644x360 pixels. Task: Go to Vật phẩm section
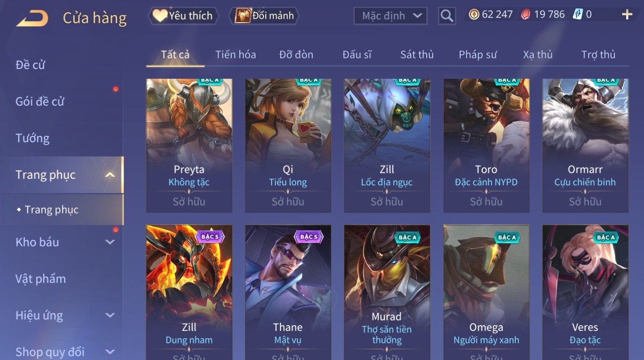point(41,279)
